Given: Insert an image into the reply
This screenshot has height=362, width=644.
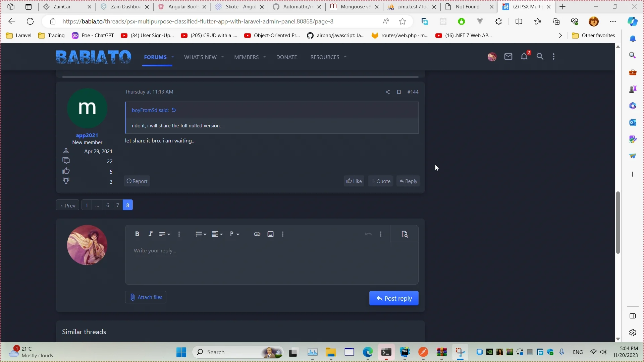Looking at the screenshot, I should click(270, 234).
